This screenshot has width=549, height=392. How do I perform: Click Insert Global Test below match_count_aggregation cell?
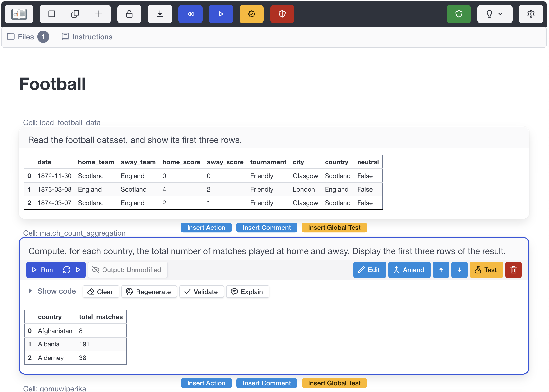[x=334, y=383]
